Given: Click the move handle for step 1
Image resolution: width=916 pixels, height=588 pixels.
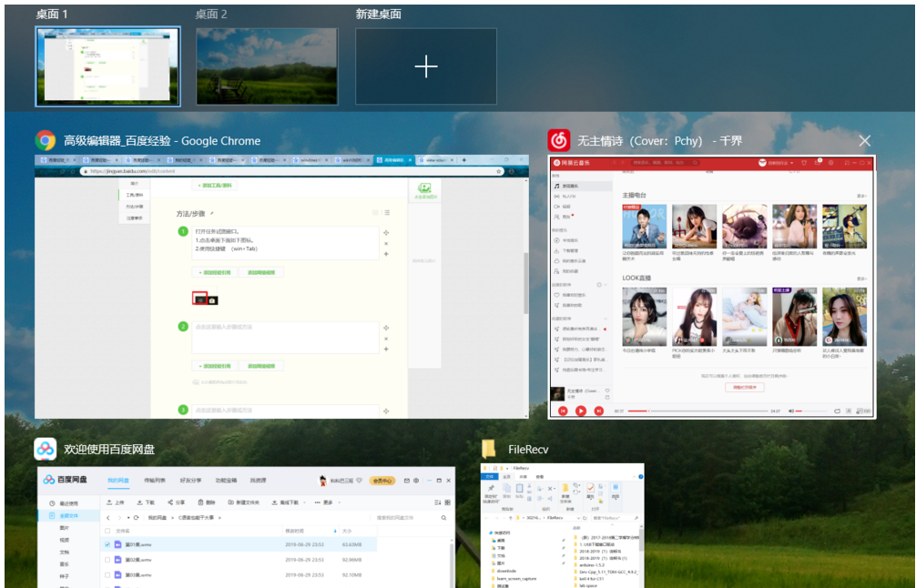Looking at the screenshot, I should pos(386,232).
